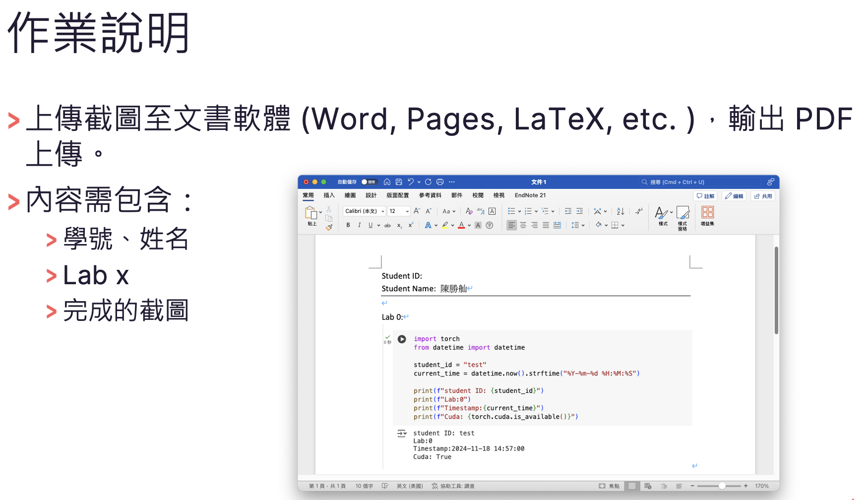Click the Print icon in title bar

(x=440, y=182)
